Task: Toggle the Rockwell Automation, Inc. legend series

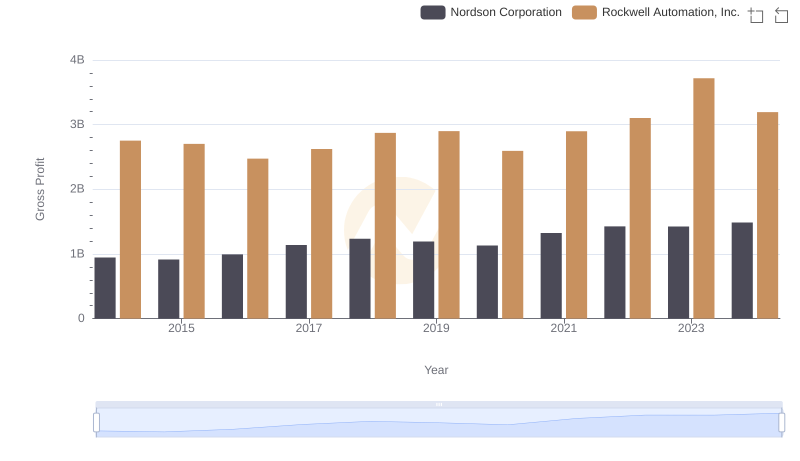Action: pos(656,12)
